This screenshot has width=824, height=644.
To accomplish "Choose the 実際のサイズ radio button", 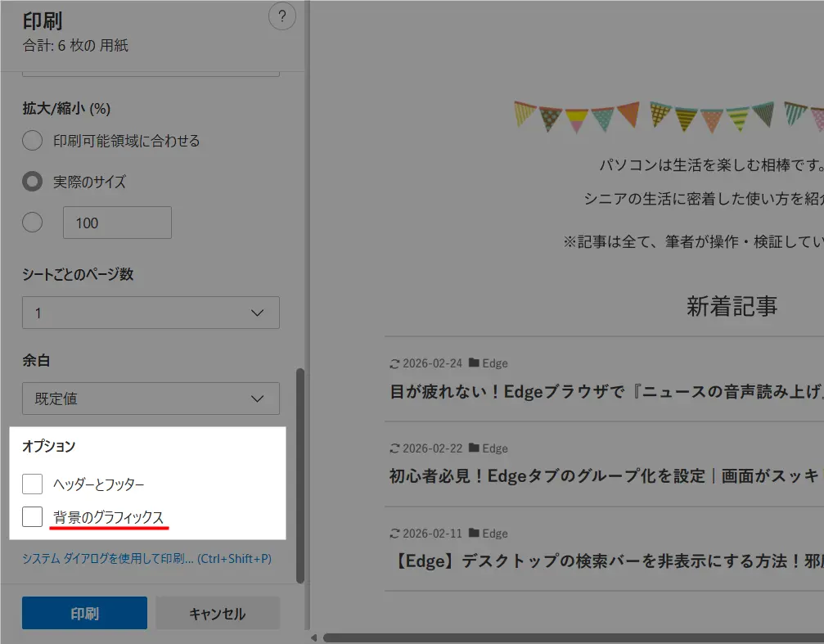I will (x=32, y=182).
